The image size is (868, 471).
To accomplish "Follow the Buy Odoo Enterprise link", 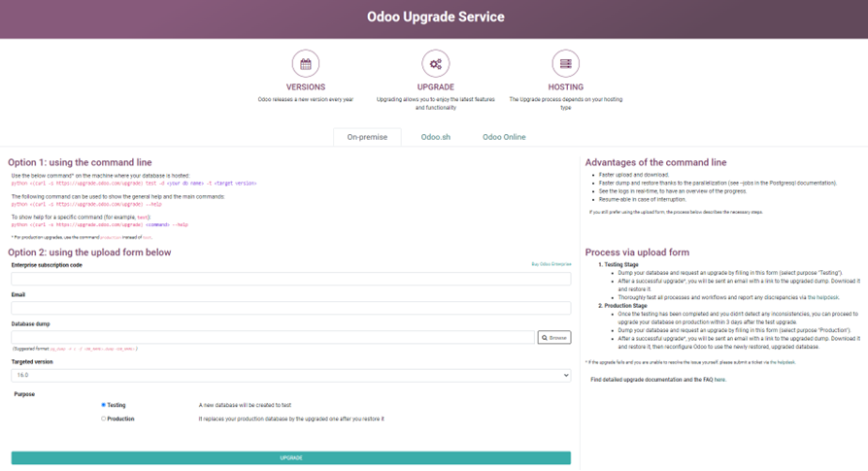I will tap(551, 264).
